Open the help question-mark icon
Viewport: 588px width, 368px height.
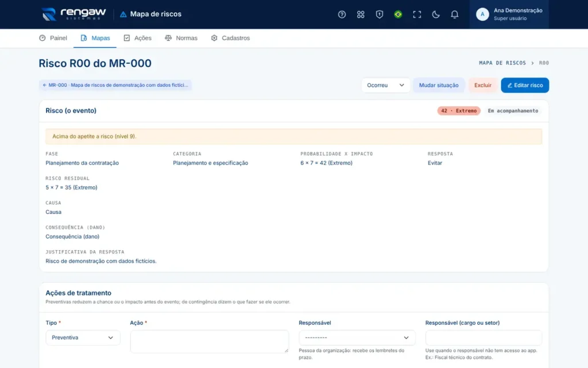pyautogui.click(x=342, y=14)
